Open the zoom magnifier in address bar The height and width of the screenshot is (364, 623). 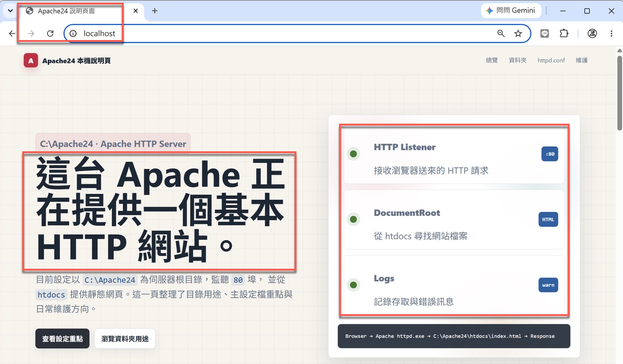point(501,33)
